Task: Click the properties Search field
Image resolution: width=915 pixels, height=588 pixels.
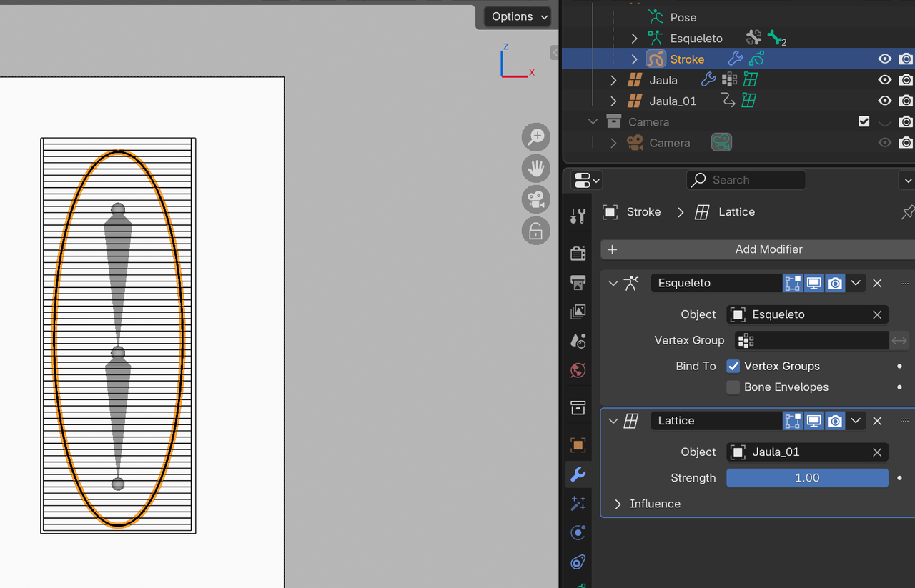Action: pos(746,180)
